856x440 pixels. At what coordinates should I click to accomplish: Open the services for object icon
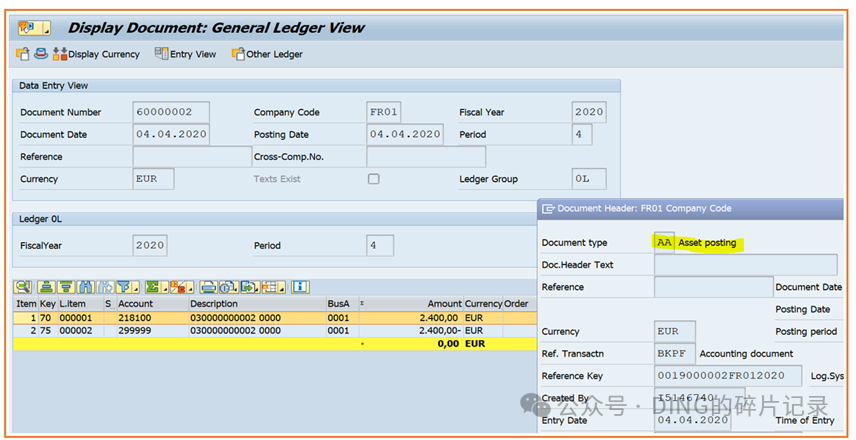(28, 27)
